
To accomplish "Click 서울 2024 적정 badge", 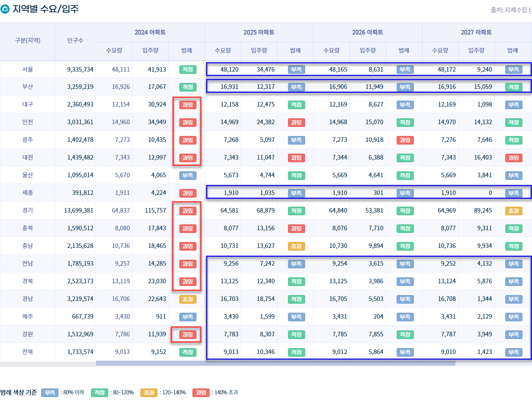I will tap(187, 69).
